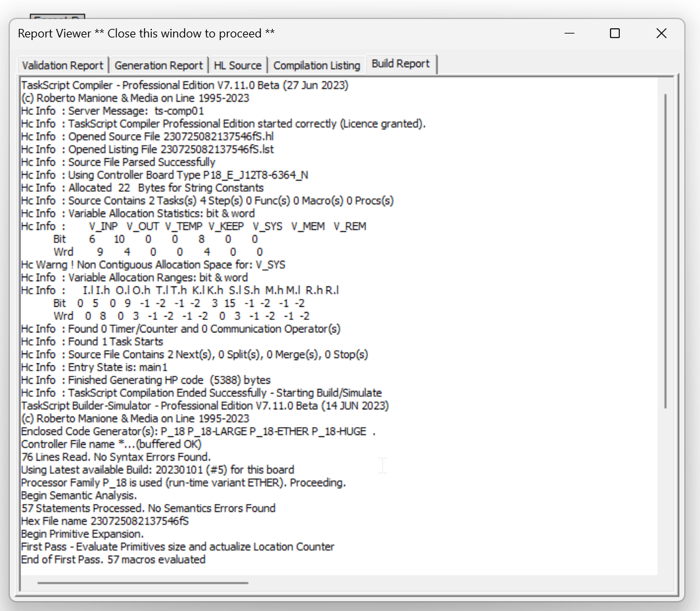Screen dimensions: 700x611
Task: Click 'Source File Contains 2 Next(s)' line
Action: tap(195, 354)
